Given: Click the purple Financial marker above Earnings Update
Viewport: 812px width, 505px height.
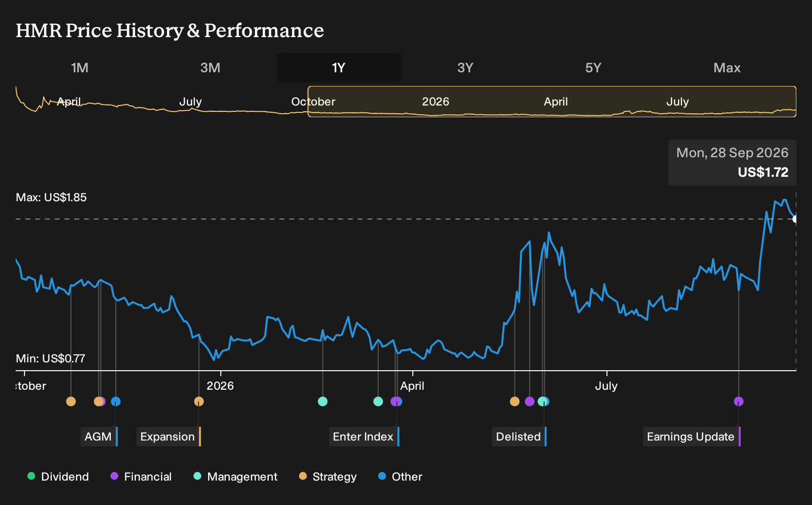Looking at the screenshot, I should [x=739, y=401].
